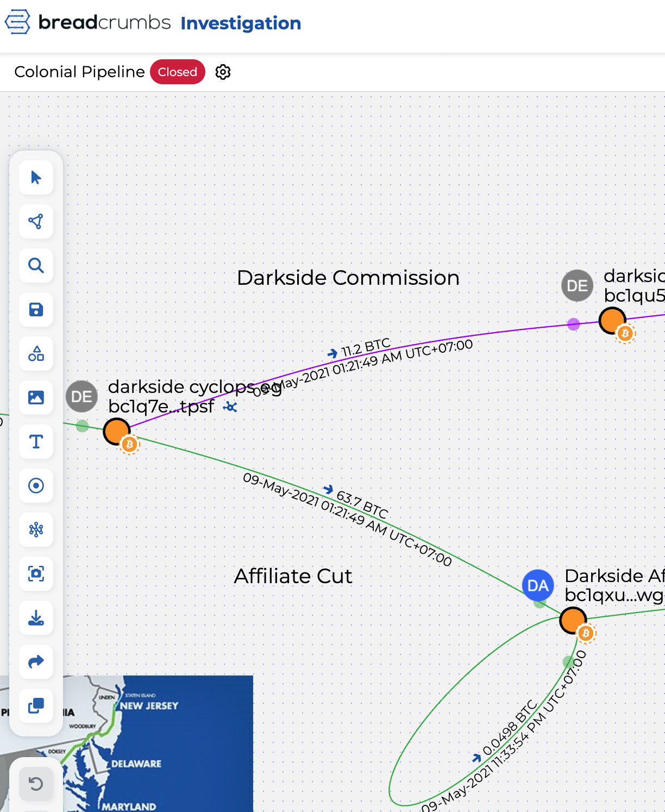Share the investigation via arrow icon
The width and height of the screenshot is (665, 812).
click(x=36, y=662)
